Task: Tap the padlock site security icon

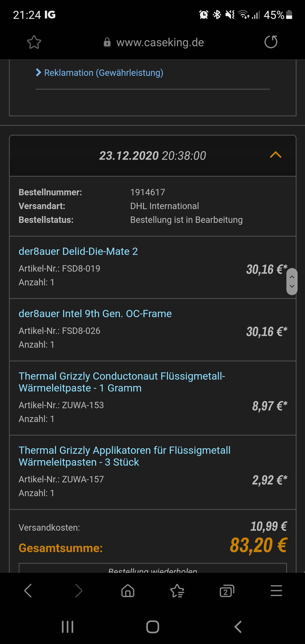Action: click(x=107, y=42)
